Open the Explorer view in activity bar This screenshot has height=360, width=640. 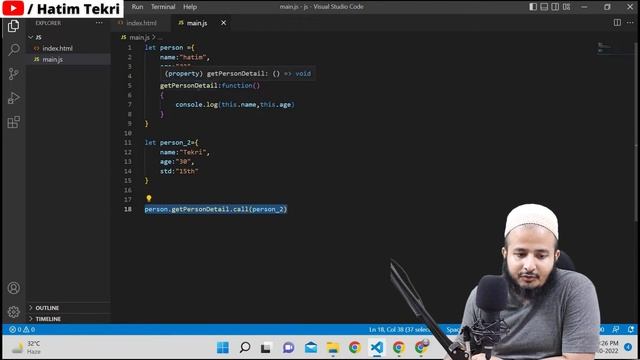(13, 26)
